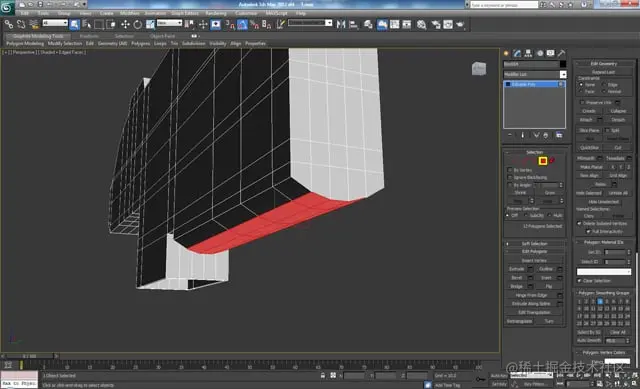This screenshot has height=389, width=640.
Task: Click the Auto Smooth button
Action: click(x=589, y=340)
